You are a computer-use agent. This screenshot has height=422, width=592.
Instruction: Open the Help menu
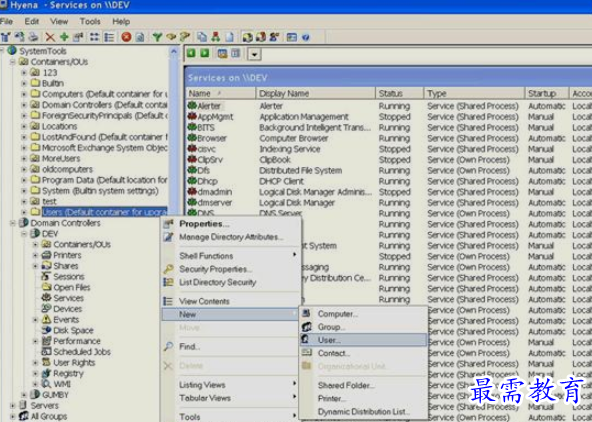121,22
